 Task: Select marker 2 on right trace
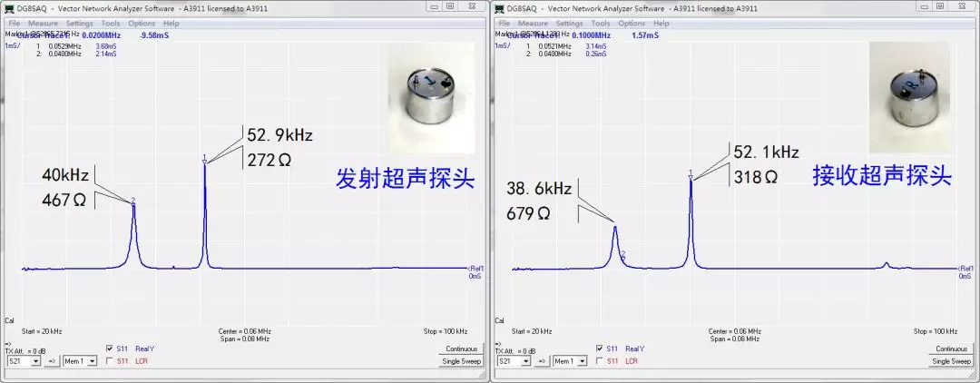(x=623, y=253)
